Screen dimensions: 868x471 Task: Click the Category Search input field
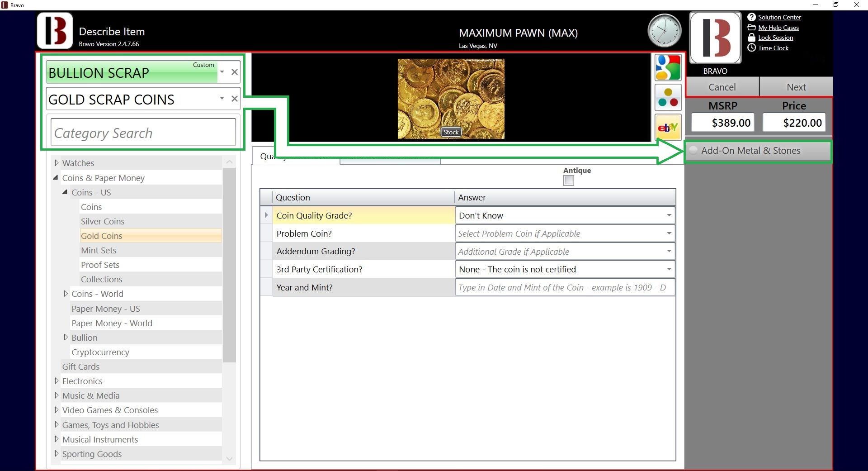pos(143,133)
